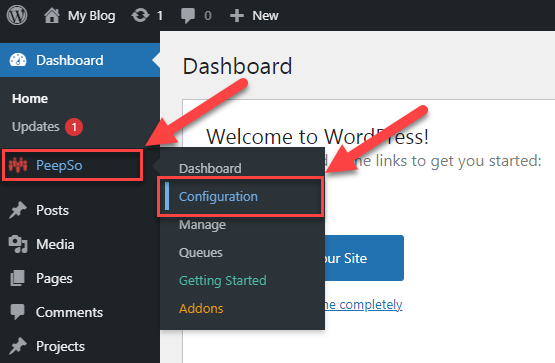
Task: Open Manage in the PeepSo flyout
Action: pyautogui.click(x=202, y=225)
